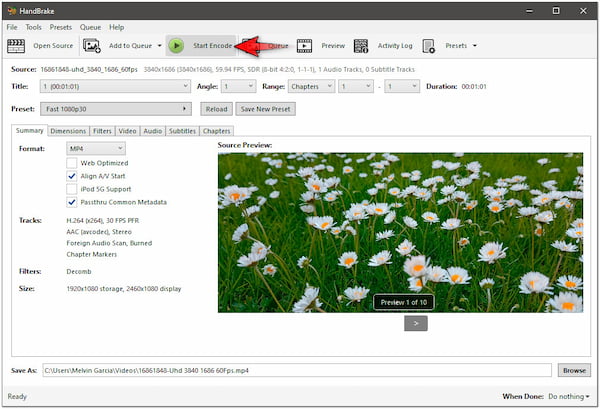Expand the Add to Queue dropdown arrow
The image size is (600, 409).
[x=160, y=46]
